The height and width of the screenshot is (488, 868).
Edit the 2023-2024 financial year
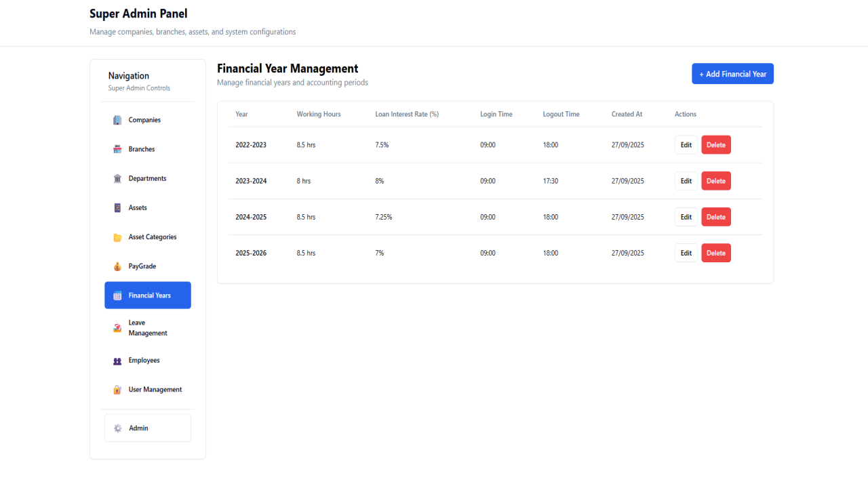click(686, 181)
